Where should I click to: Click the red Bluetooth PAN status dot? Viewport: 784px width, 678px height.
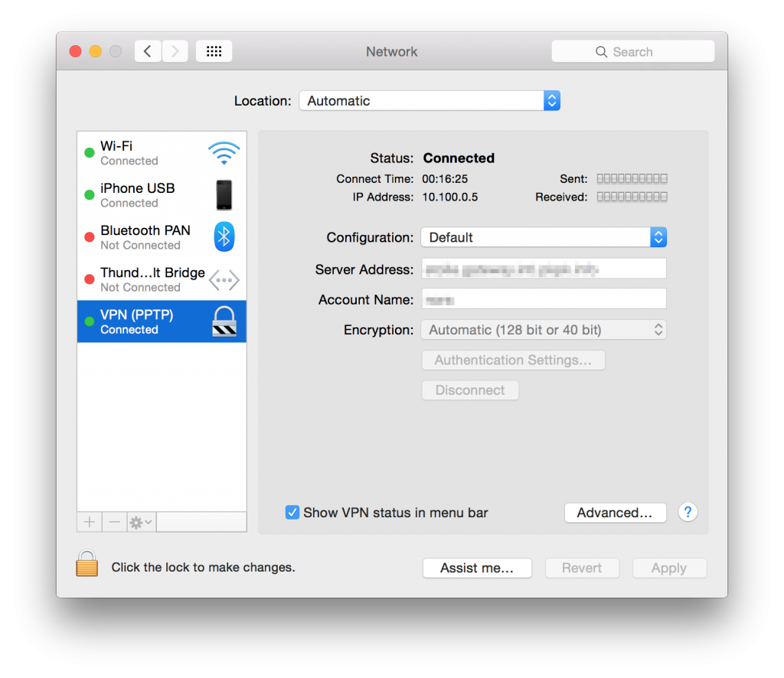click(90, 237)
